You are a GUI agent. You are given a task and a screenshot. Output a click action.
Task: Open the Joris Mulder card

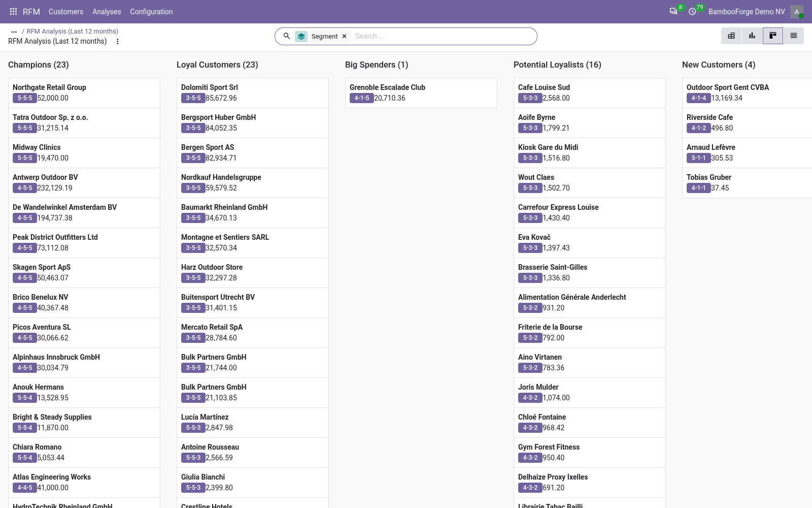(x=590, y=393)
